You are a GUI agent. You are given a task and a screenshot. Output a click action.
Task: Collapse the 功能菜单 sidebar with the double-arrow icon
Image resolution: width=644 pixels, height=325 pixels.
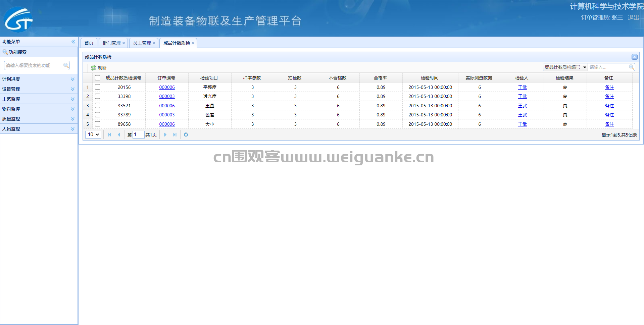pos(73,42)
